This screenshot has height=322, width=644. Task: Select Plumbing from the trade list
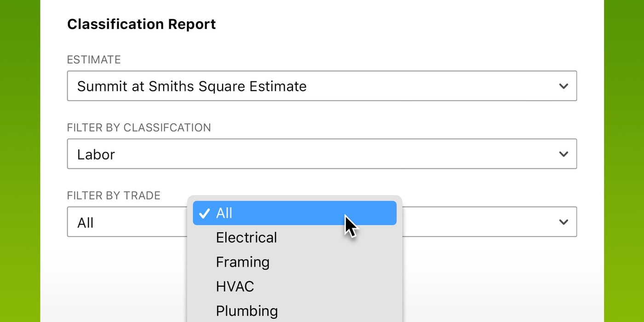294,310
